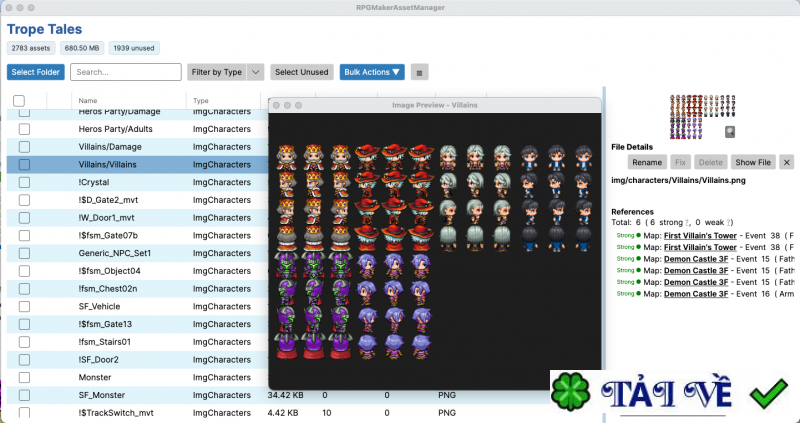Click the 680.50 MB badge
The height and width of the screenshot is (423, 800).
[x=82, y=48]
